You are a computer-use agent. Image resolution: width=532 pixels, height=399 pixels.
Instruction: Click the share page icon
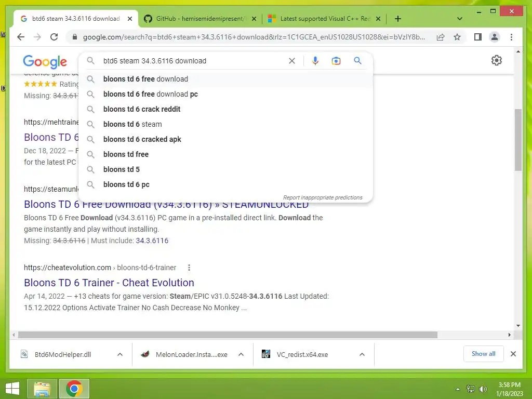pos(441,37)
